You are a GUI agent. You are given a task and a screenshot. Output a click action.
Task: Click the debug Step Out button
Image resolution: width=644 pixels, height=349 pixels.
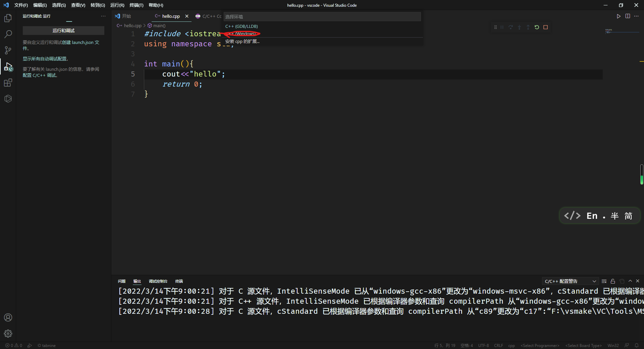click(x=528, y=27)
